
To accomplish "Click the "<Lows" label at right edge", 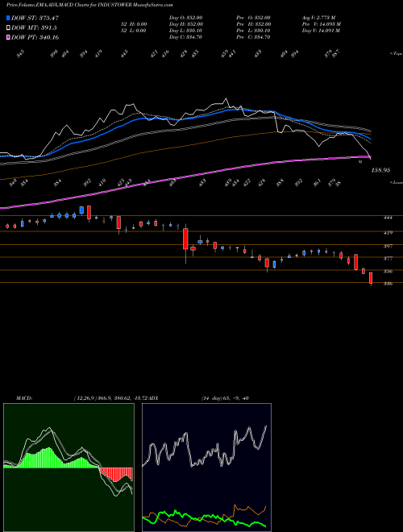I will coord(396,182).
